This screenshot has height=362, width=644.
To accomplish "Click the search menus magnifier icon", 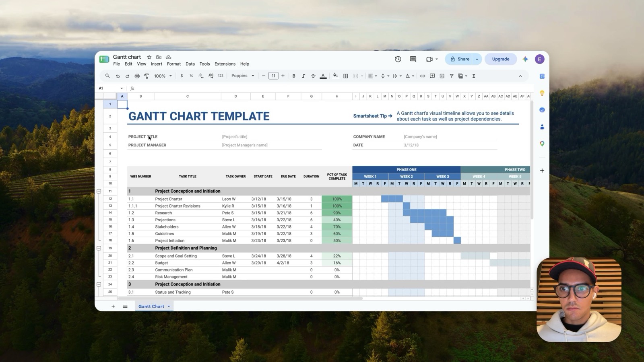I will pyautogui.click(x=107, y=76).
